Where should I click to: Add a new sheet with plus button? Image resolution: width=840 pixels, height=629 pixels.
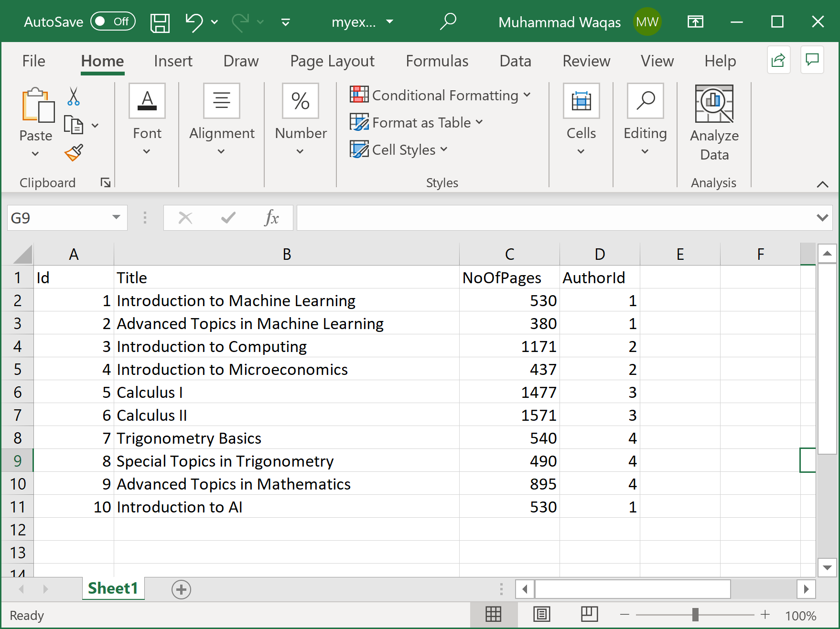(181, 589)
